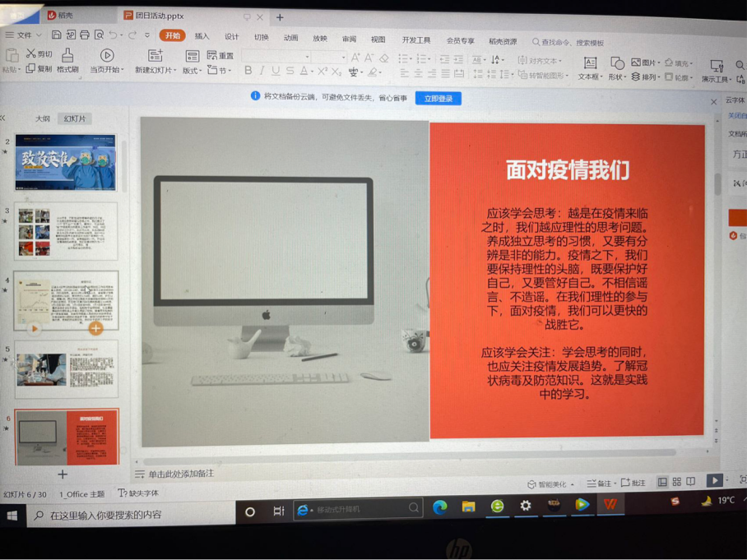Open the 形状 shapes tool
Viewport: 747px width, 560px height.
pyautogui.click(x=616, y=64)
